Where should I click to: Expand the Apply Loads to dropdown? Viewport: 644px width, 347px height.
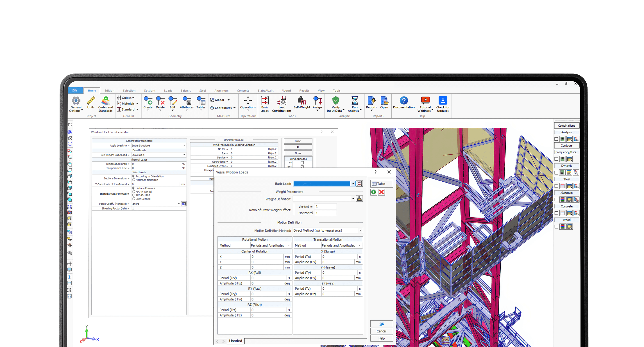point(184,145)
